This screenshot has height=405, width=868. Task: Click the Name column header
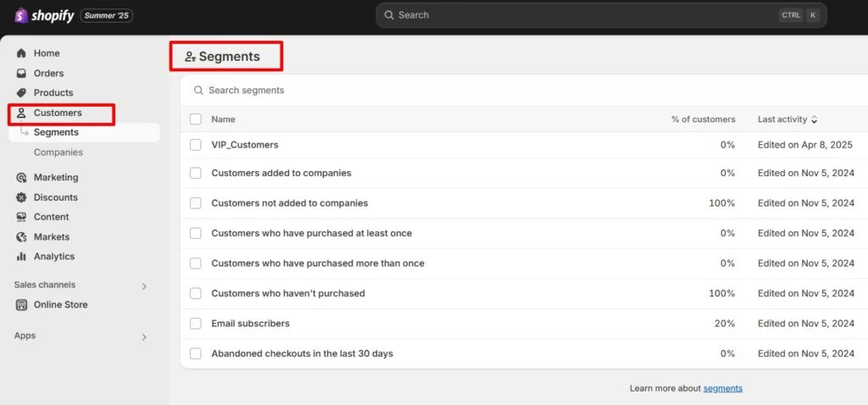click(223, 119)
